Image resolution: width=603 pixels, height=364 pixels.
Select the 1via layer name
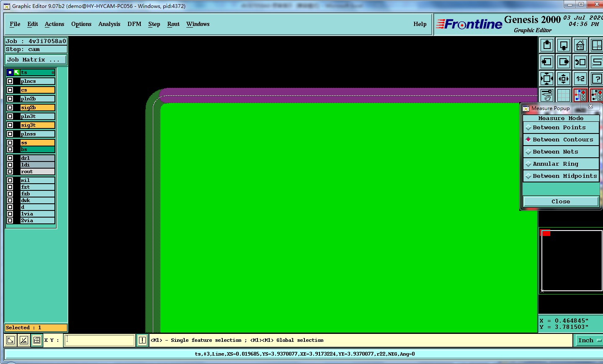tap(37, 214)
